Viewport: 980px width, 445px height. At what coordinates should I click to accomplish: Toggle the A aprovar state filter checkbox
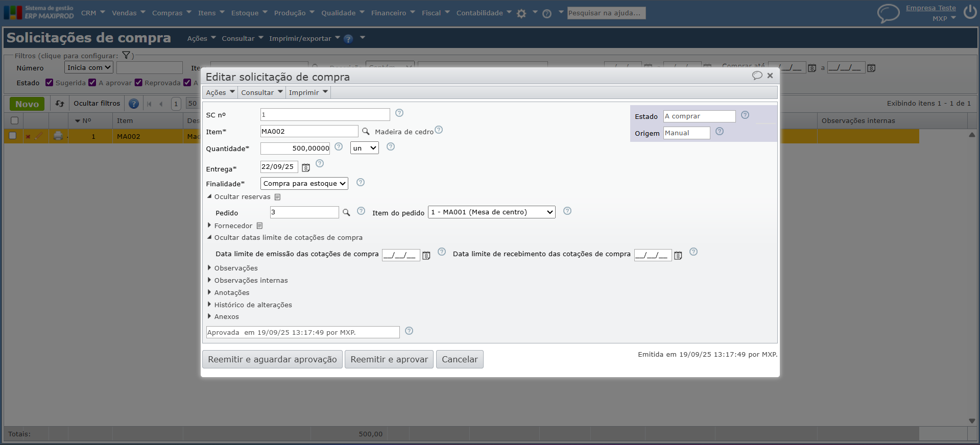pyautogui.click(x=92, y=82)
